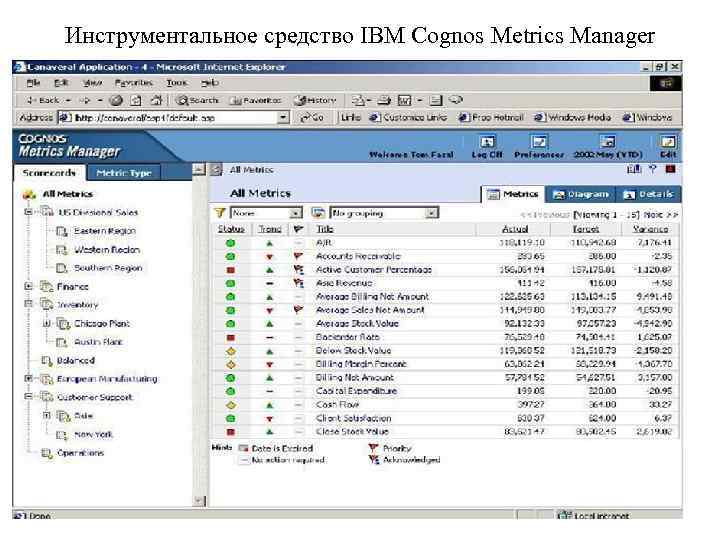This screenshot has height=540, width=720.
Task: Click green status icon for A/R row
Action: pos(231,242)
